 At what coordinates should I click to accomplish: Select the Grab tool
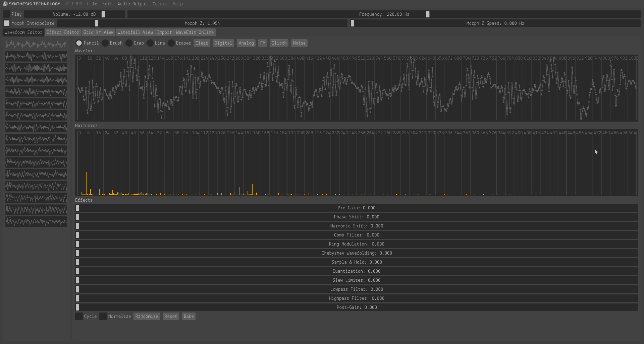[129, 43]
